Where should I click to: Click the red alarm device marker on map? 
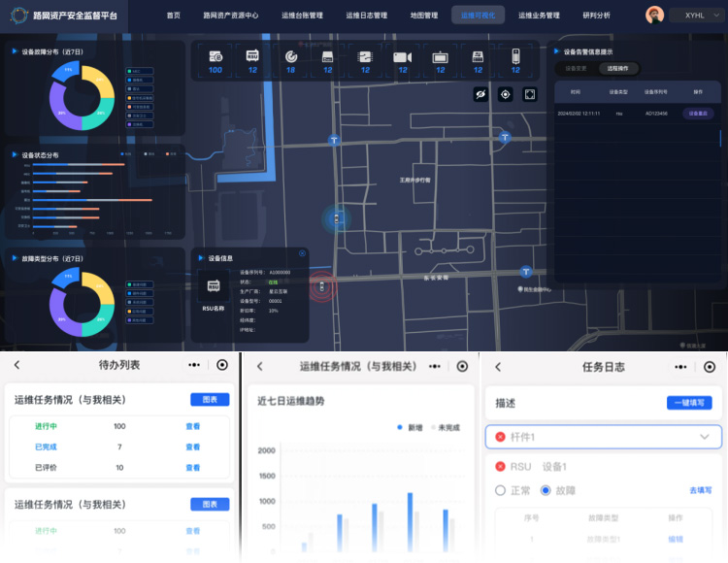[x=321, y=288]
